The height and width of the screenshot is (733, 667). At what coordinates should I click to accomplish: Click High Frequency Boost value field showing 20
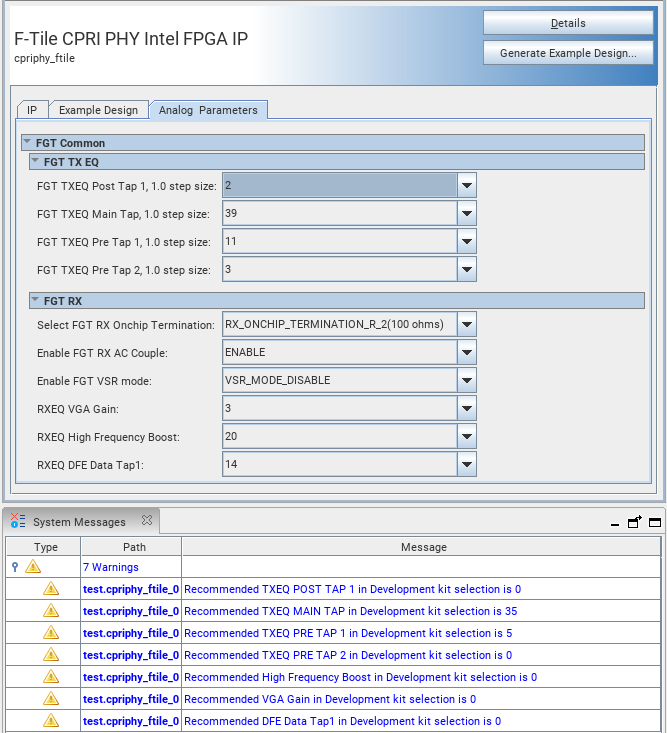pos(340,437)
